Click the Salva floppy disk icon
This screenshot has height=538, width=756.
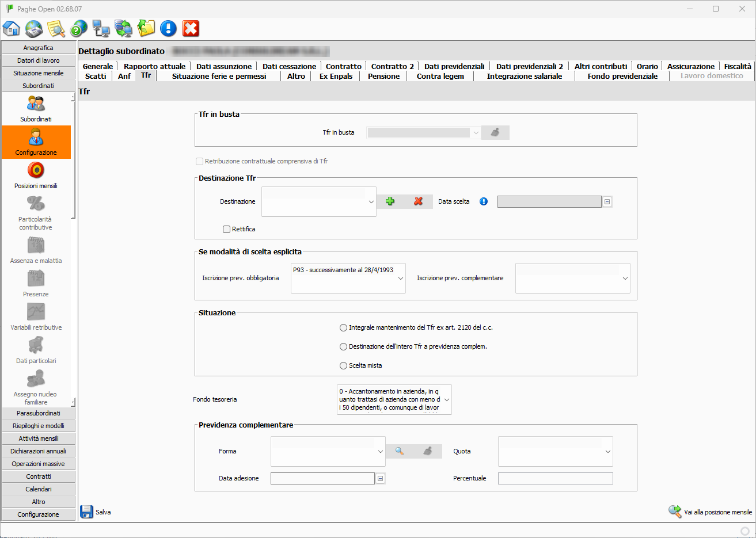(87, 512)
